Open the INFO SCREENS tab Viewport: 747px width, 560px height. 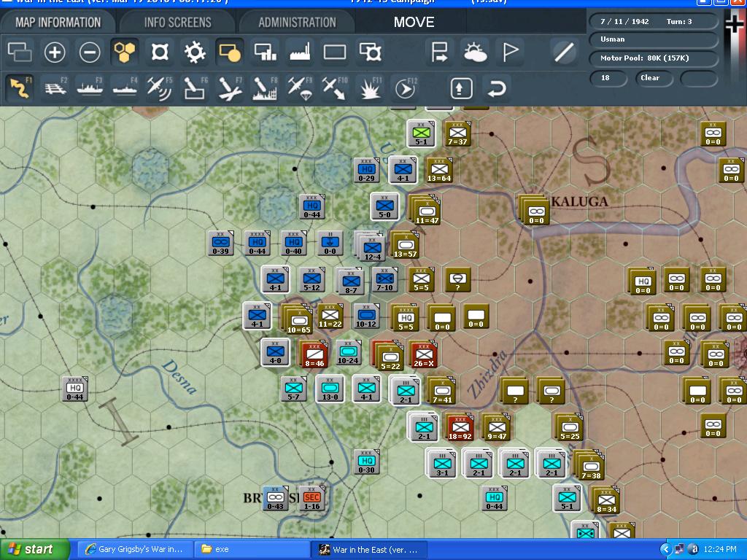point(178,23)
